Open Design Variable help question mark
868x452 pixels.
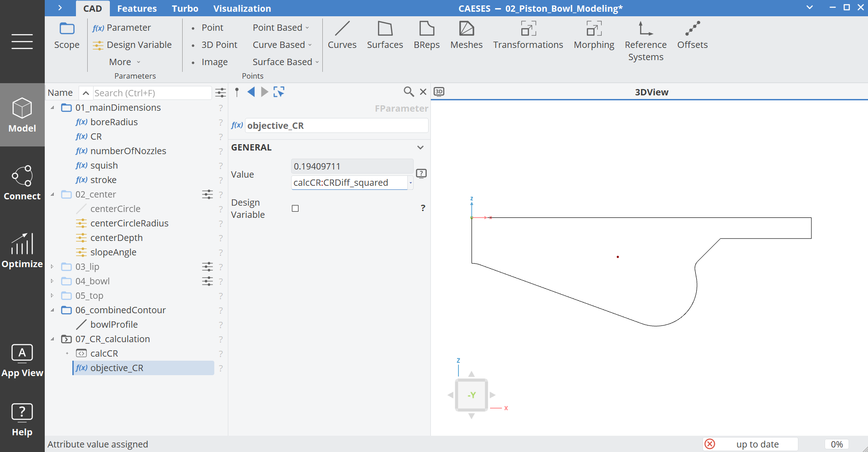pyautogui.click(x=423, y=208)
